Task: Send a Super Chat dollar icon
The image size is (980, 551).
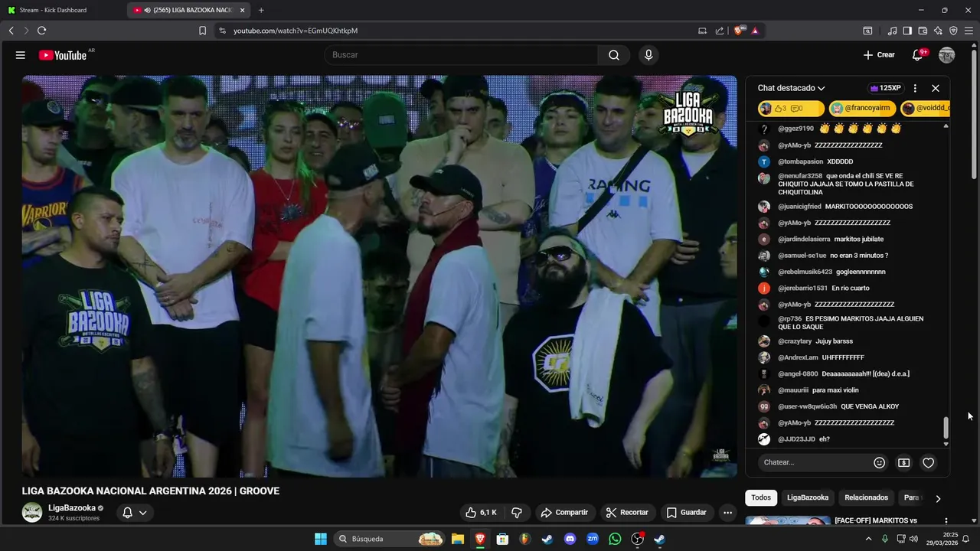Action: [903, 462]
